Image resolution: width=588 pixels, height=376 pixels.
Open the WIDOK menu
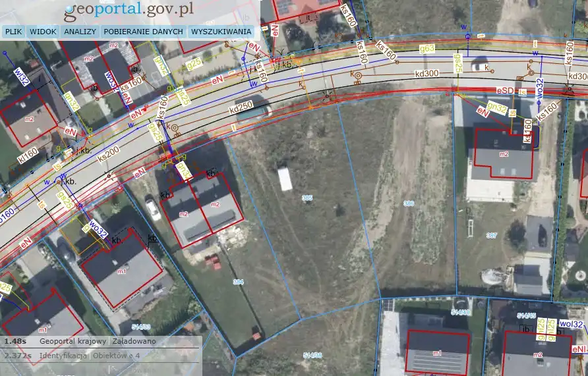(43, 32)
